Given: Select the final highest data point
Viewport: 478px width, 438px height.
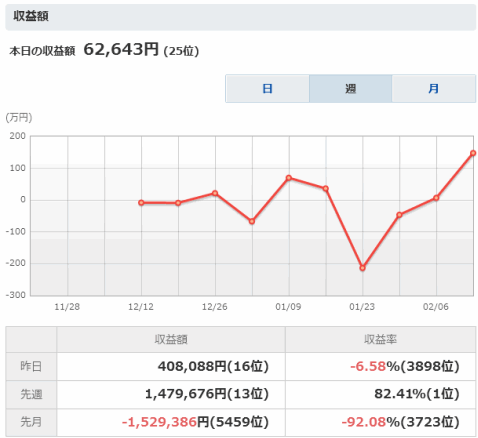Looking at the screenshot, I should [473, 153].
